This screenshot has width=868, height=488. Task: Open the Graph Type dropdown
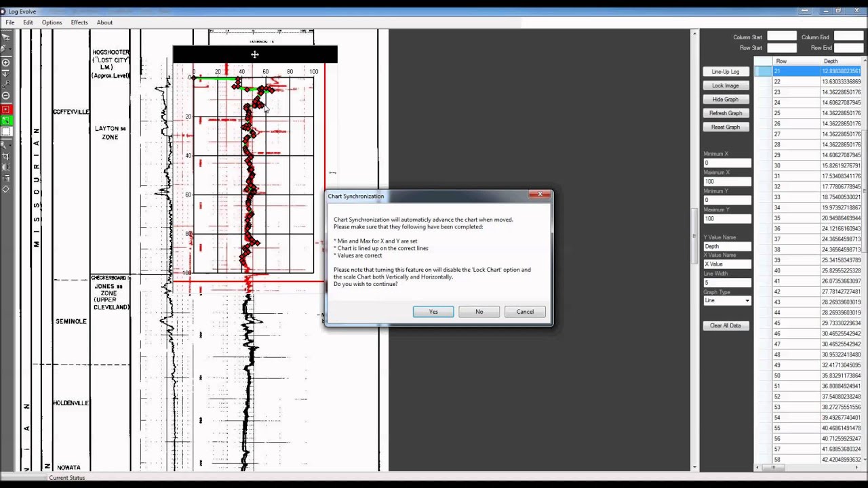(x=727, y=301)
